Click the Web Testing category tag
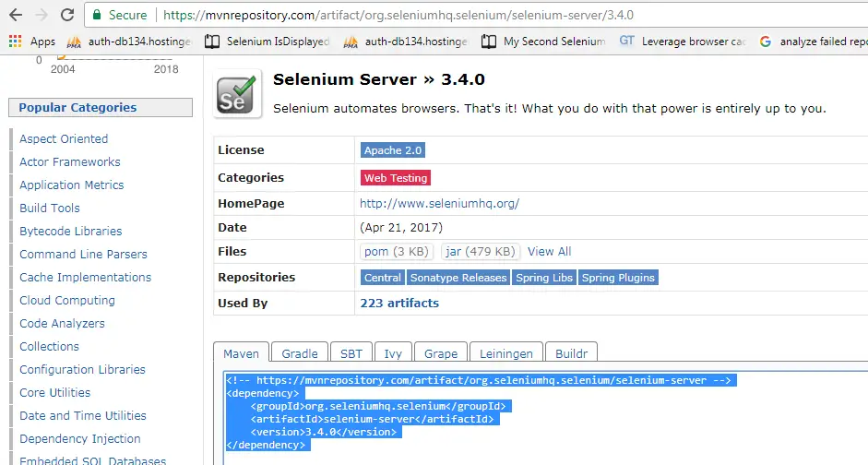 click(x=396, y=178)
